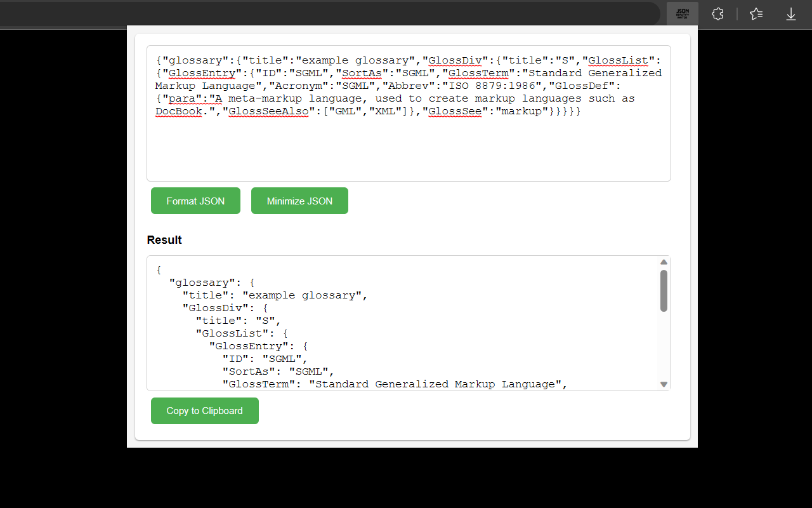Open the Downloads arrow icon

[791, 14]
